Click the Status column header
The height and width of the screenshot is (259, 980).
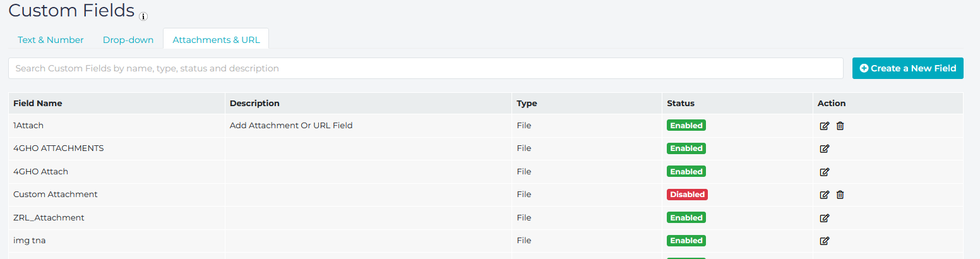pos(680,103)
